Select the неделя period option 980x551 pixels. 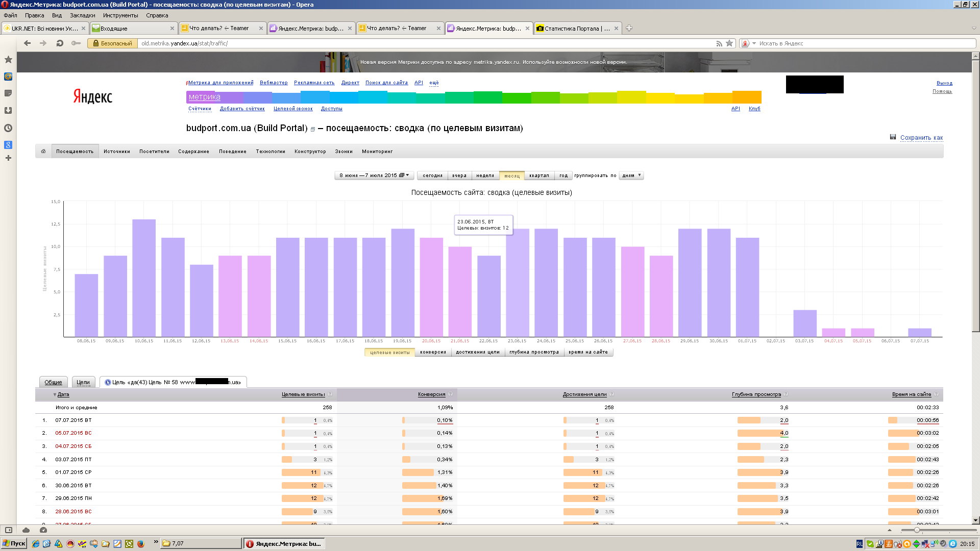tap(485, 176)
